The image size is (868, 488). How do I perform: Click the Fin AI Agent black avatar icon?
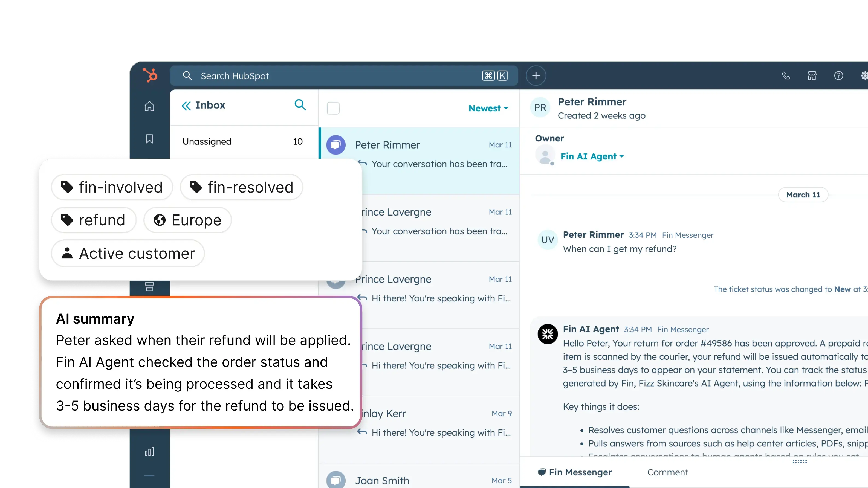pyautogui.click(x=548, y=334)
